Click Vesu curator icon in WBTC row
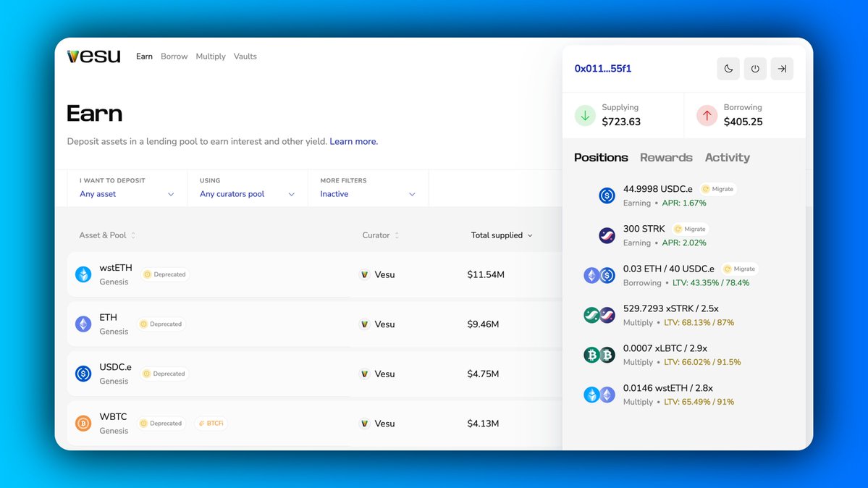The width and height of the screenshot is (868, 488). (x=364, y=423)
